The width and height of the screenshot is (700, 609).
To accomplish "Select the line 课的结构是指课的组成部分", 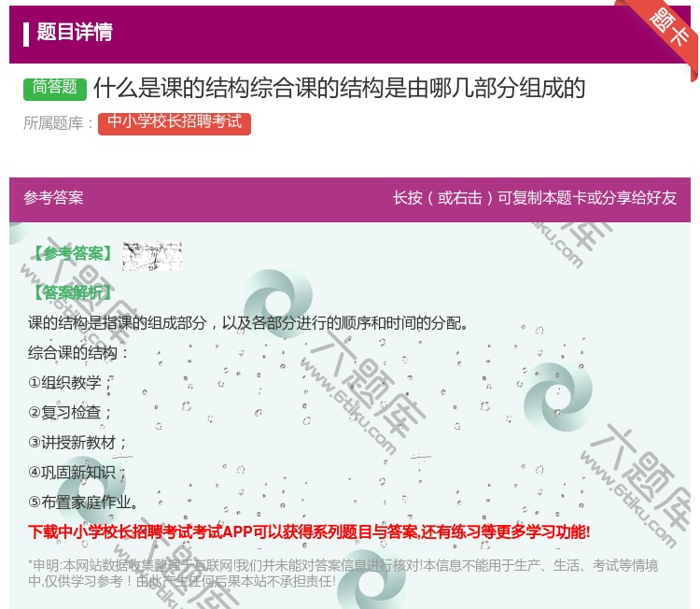I will tap(247, 322).
